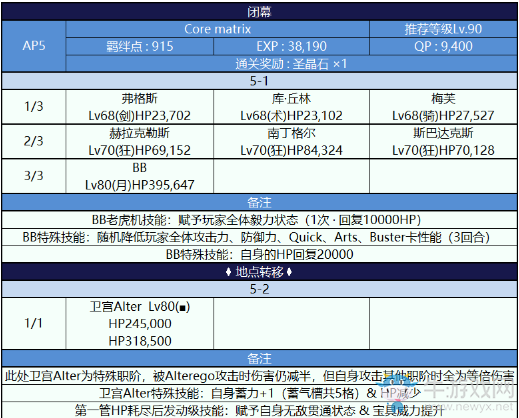Image resolution: width=519 pixels, height=418 pixels.
Task: Click the Core matrix header cell
Action: click(218, 29)
